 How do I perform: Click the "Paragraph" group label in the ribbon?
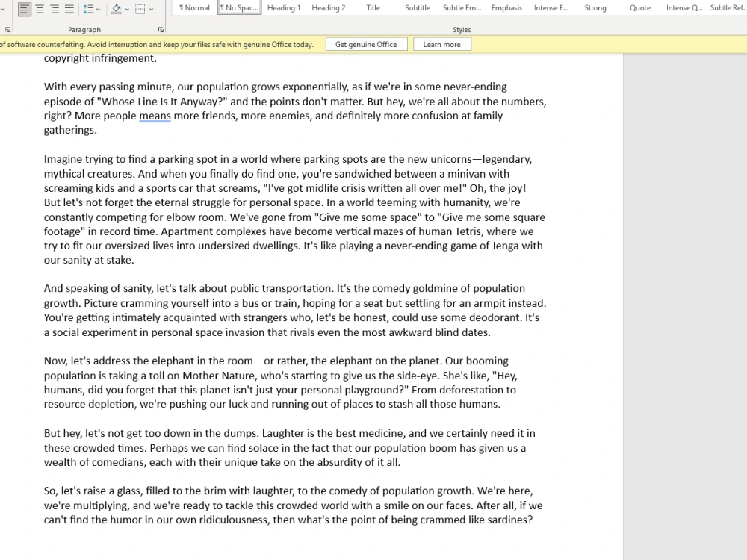tap(84, 30)
